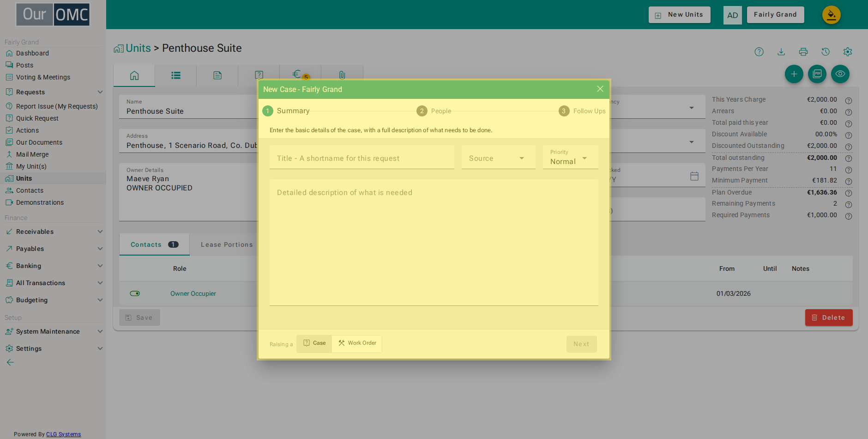
Task: Open the euro charges tab icon
Action: point(301,75)
